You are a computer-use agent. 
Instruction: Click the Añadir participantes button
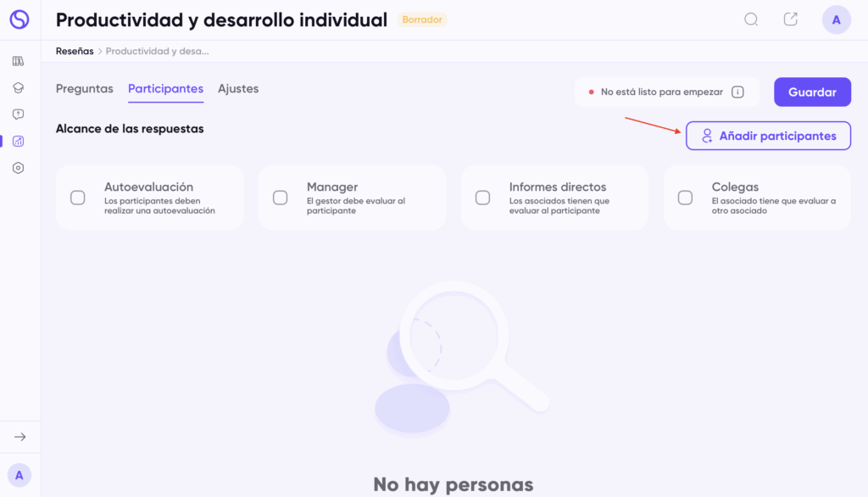pos(768,136)
